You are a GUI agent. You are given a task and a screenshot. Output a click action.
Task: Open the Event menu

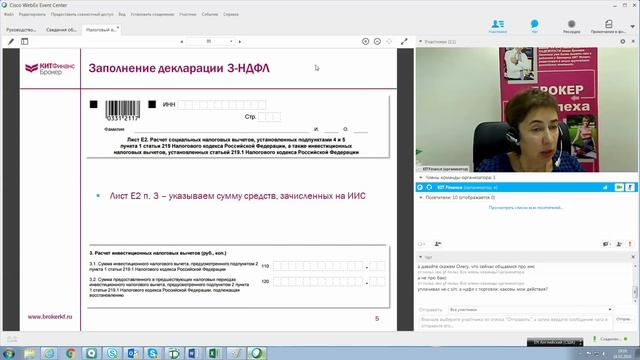click(x=210, y=14)
